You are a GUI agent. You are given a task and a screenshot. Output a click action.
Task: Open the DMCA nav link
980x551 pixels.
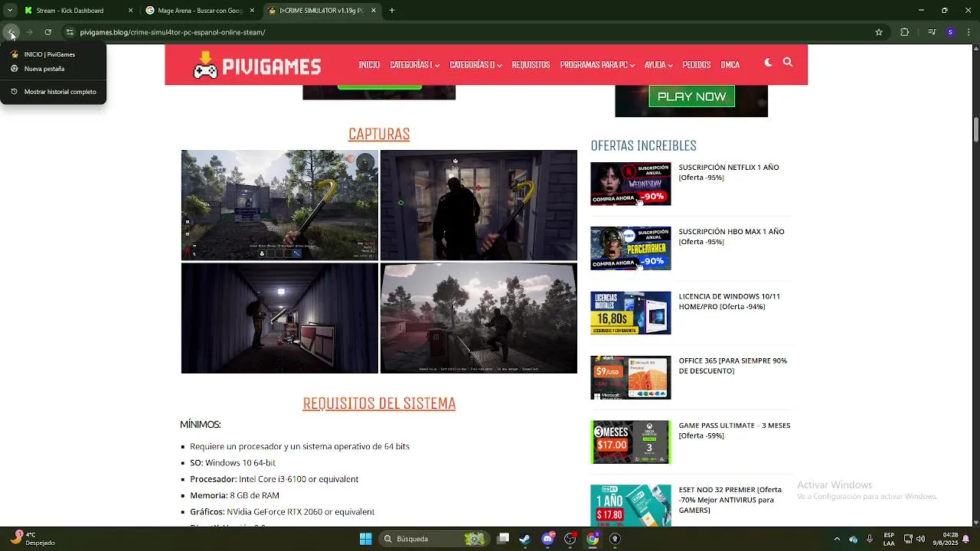(x=730, y=65)
